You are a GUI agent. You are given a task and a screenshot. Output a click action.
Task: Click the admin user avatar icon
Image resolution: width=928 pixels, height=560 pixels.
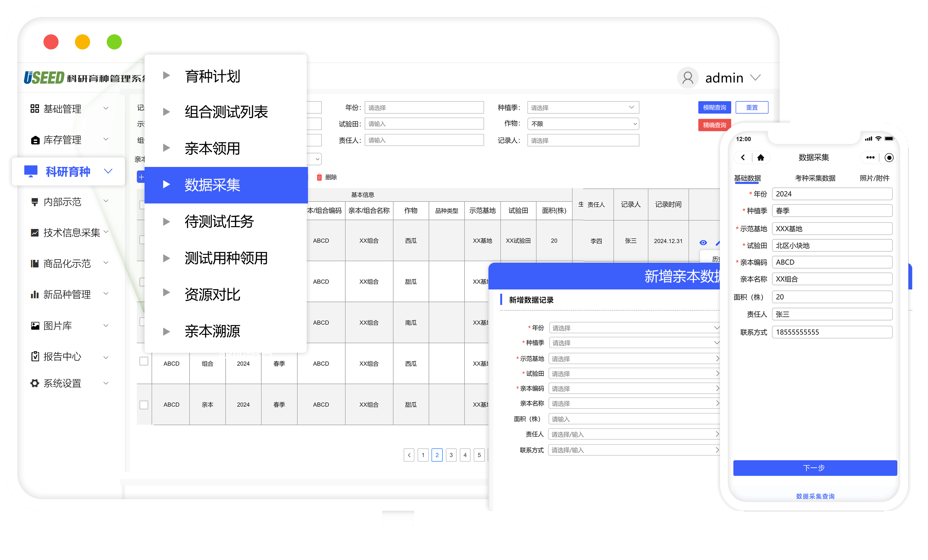tap(688, 77)
